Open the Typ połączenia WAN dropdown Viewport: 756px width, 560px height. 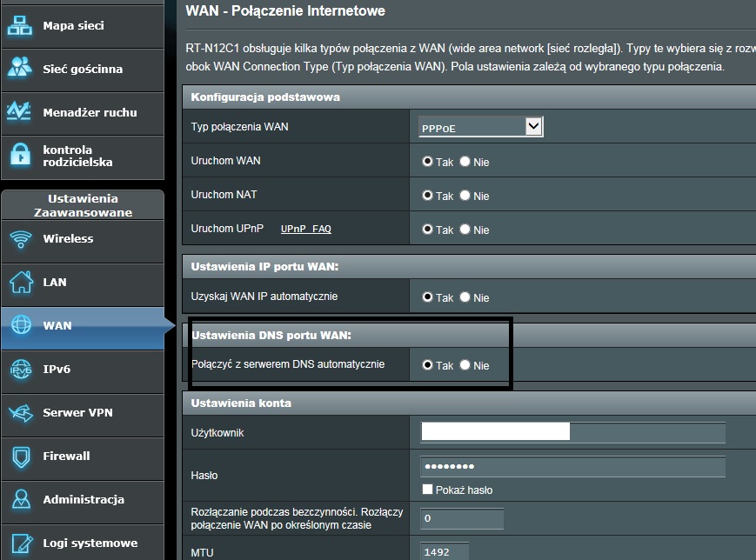coord(481,127)
